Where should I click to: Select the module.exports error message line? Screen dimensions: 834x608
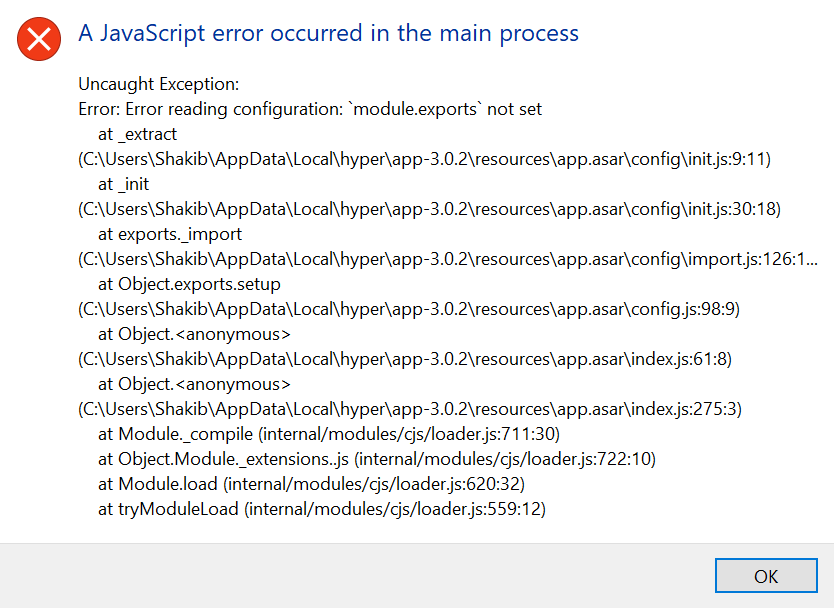pos(310,109)
